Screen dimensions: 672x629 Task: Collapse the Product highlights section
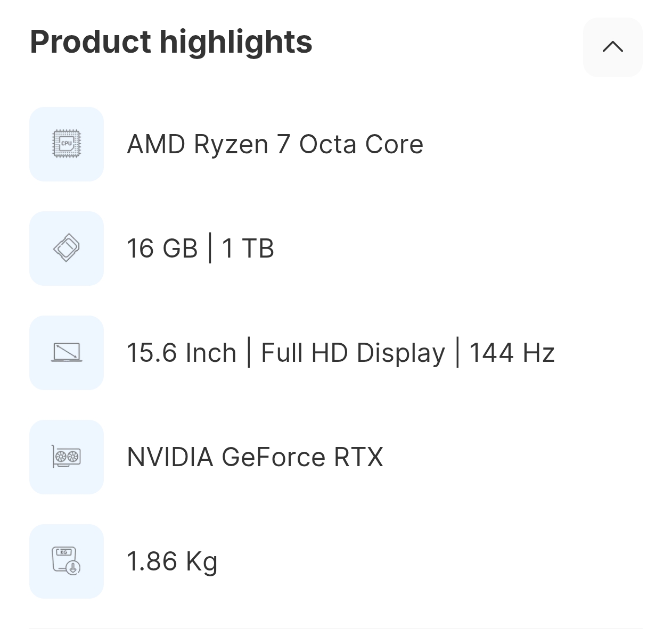coord(612,47)
